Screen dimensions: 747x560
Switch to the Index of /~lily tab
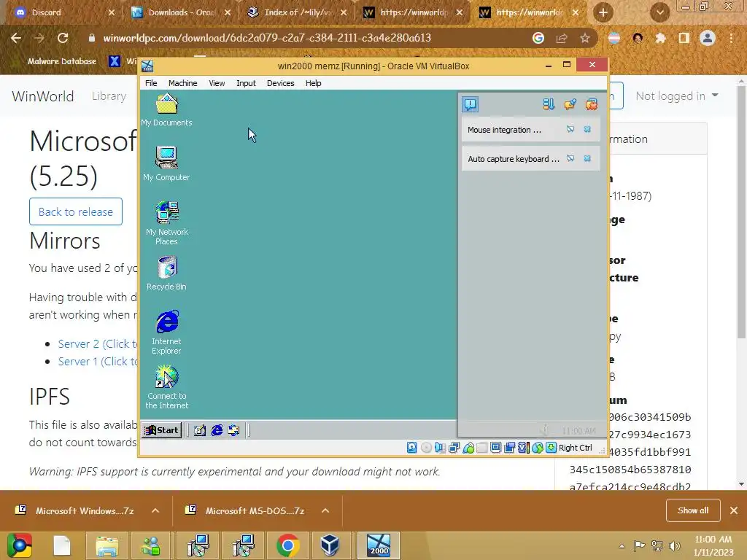click(x=298, y=12)
